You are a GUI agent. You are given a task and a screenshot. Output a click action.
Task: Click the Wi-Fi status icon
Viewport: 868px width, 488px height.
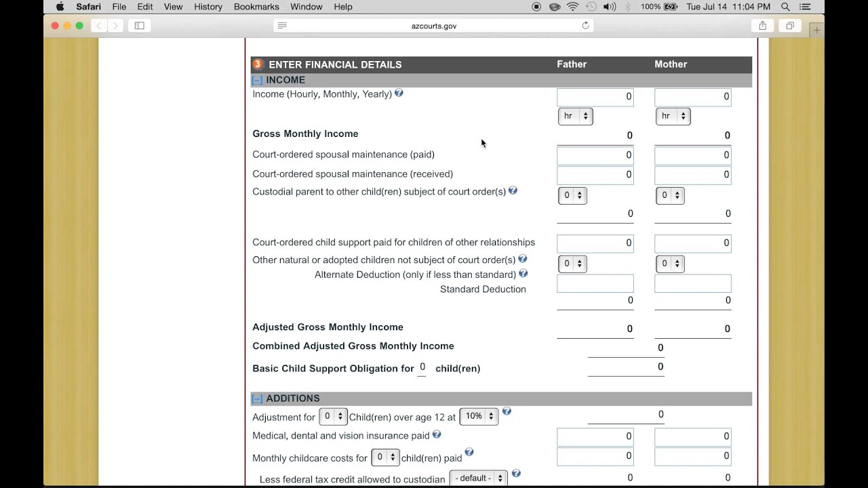point(573,7)
